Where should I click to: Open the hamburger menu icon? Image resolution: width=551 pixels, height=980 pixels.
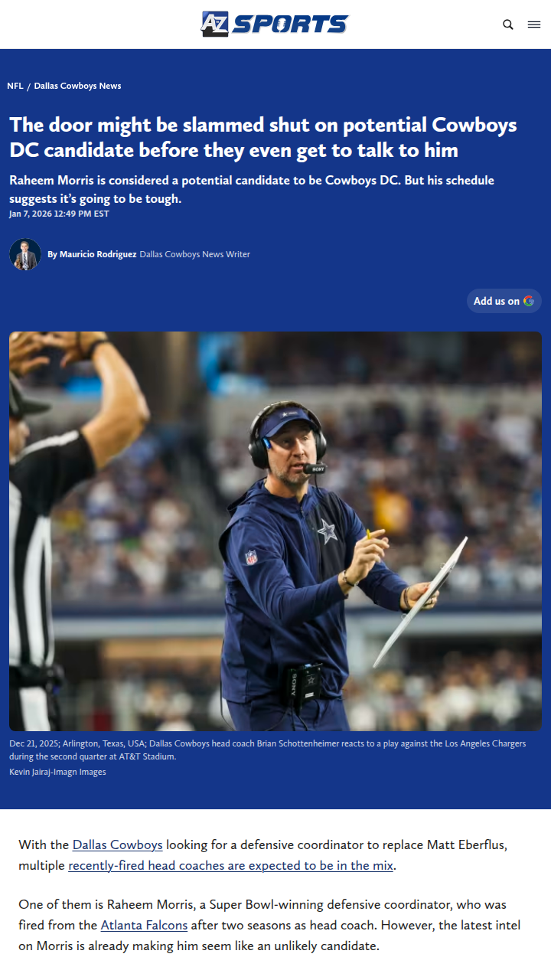coord(534,24)
